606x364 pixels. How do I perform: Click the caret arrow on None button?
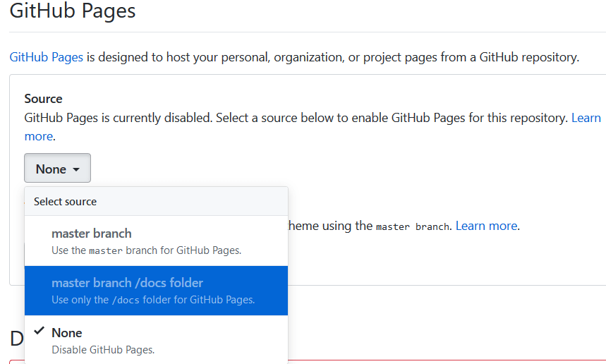coord(76,169)
